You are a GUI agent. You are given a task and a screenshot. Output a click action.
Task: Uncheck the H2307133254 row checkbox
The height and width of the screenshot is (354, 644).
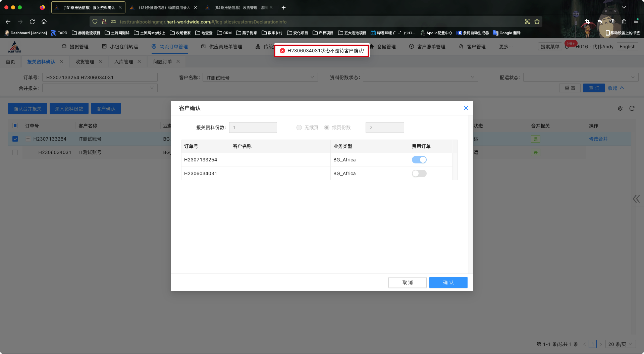click(x=15, y=139)
